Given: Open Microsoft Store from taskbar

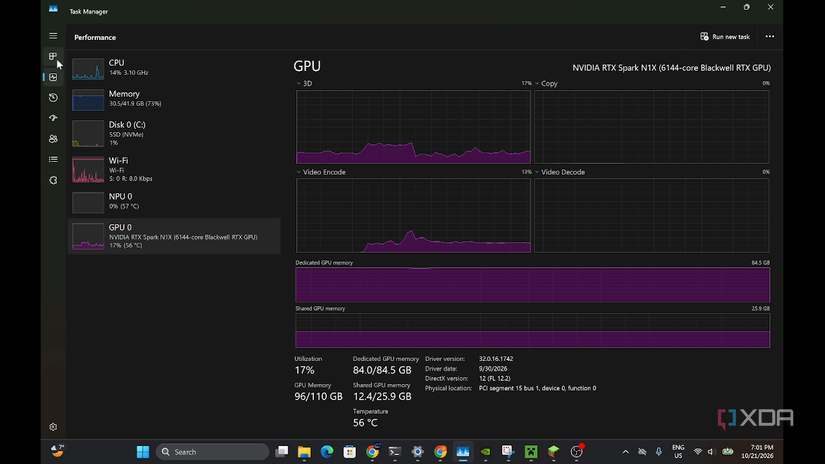Looking at the screenshot, I should tap(349, 452).
